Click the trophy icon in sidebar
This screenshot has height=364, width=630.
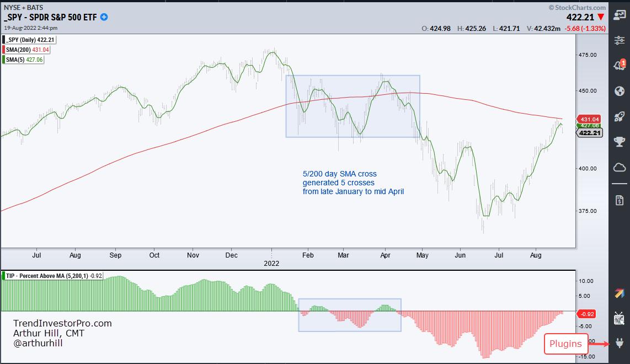[619, 142]
